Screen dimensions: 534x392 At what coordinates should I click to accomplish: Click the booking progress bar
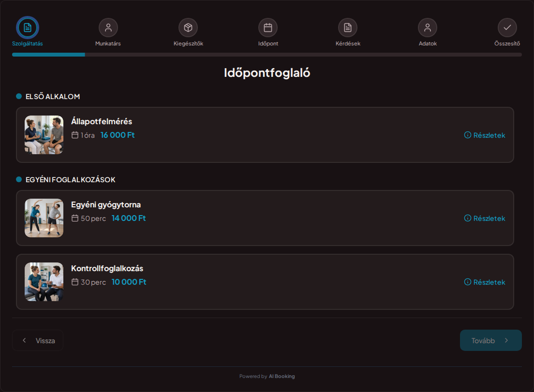[267, 55]
